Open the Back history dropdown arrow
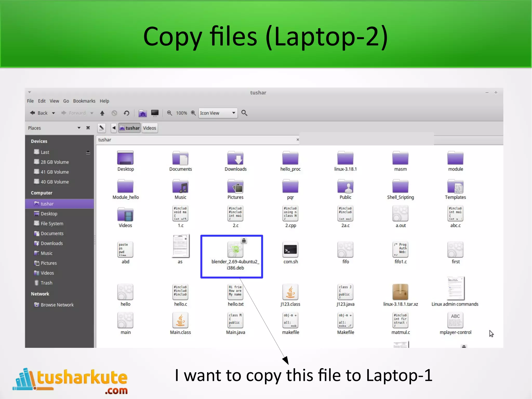Image resolution: width=532 pixels, height=399 pixels. (x=54, y=113)
